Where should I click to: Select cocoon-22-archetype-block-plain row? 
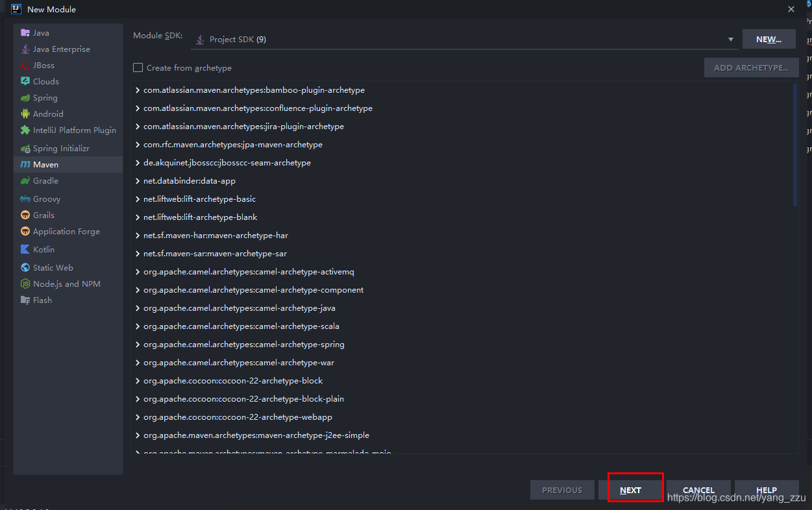(x=463, y=399)
